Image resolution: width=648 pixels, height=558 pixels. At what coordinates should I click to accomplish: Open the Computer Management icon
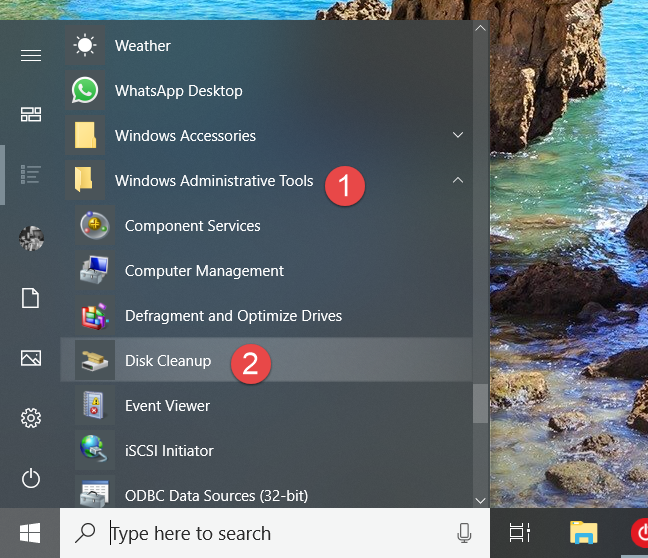click(x=95, y=270)
